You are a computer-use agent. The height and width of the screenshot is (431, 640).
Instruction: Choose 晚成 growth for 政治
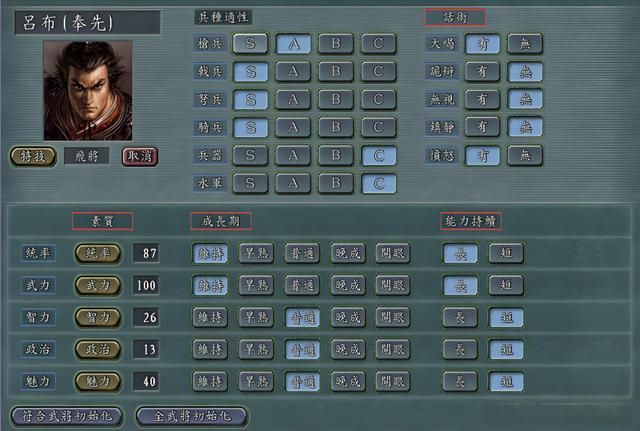(349, 350)
